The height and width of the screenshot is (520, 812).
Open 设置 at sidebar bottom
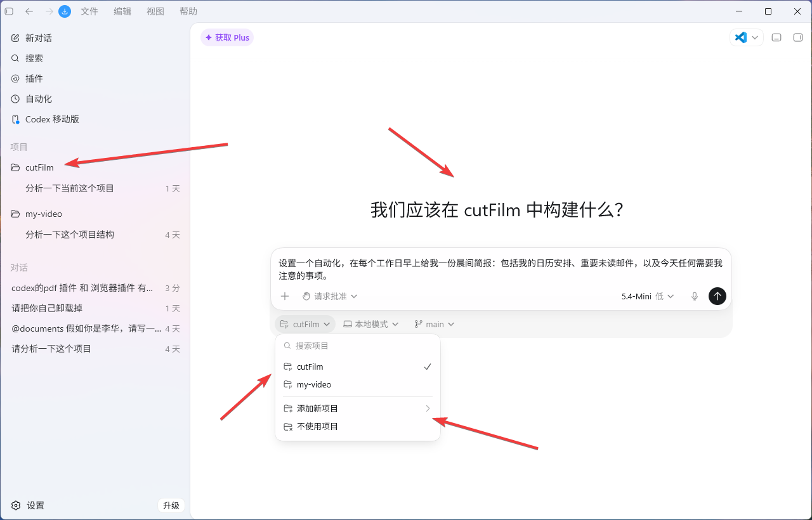tap(28, 505)
